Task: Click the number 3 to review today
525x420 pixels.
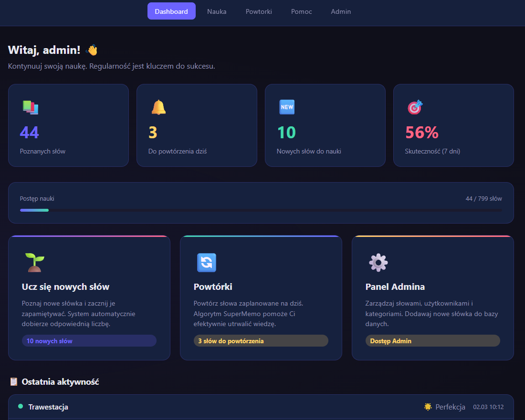Action: click(153, 133)
